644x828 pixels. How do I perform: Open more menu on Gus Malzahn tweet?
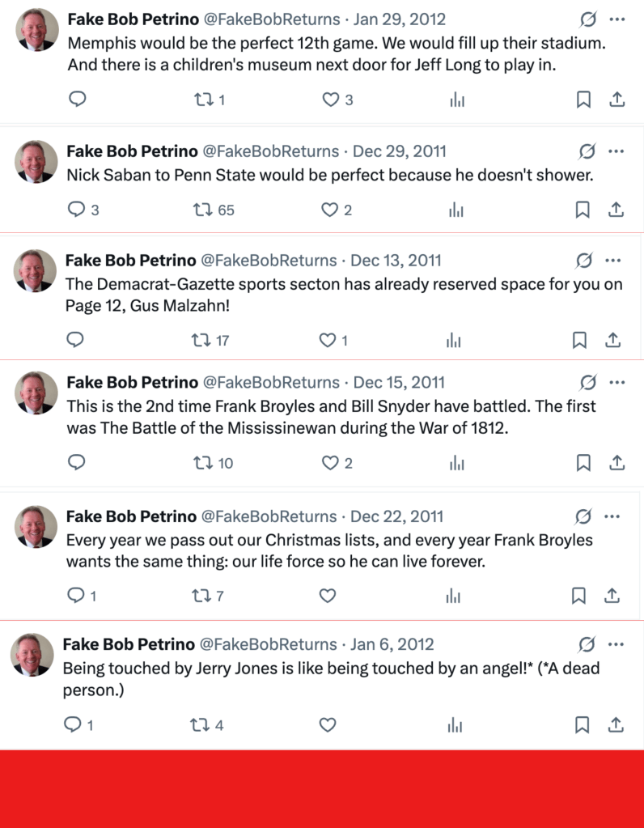click(x=612, y=261)
